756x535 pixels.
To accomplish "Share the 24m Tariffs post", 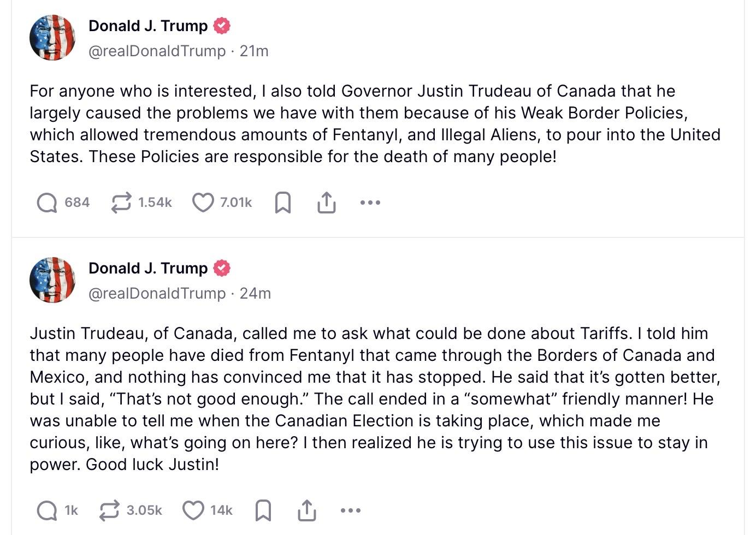I will point(307,510).
